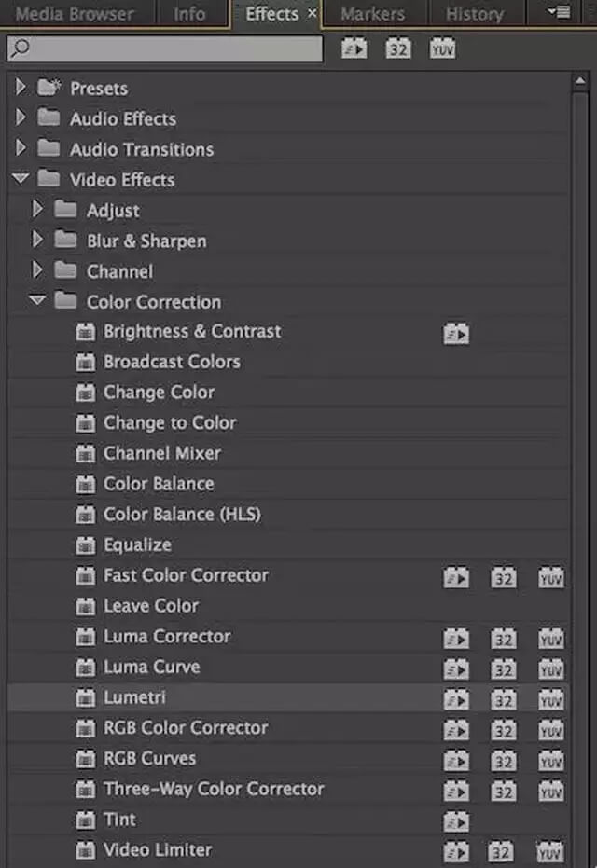Click the Luma Curve 32-bit badge icon
The width and height of the screenshot is (597, 868).
[x=504, y=668]
